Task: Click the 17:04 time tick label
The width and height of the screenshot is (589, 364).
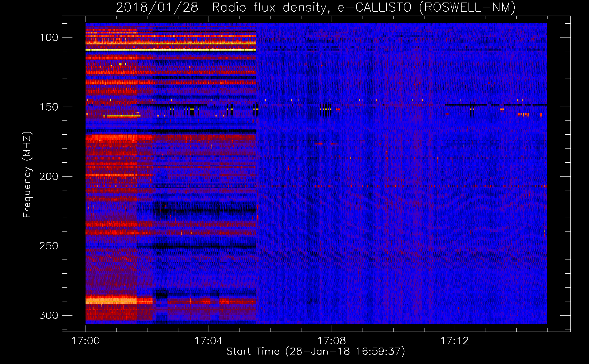Action: click(209, 341)
